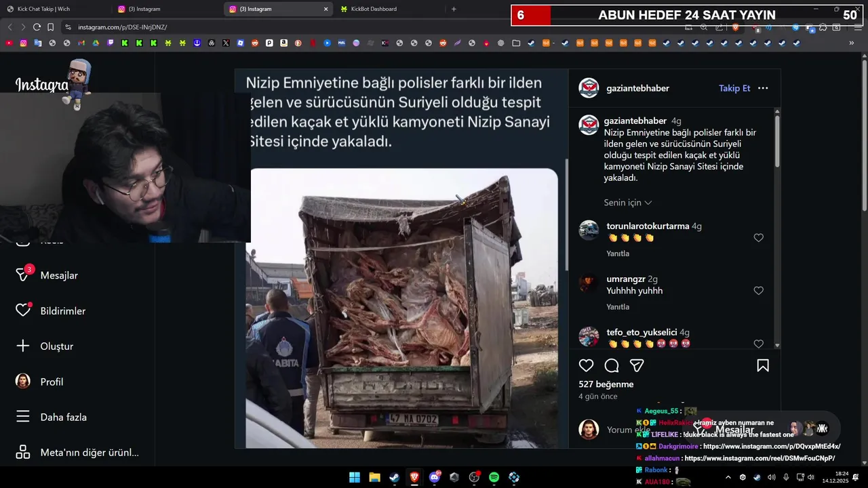Open the tefo_eto_yukselici username link

[x=642, y=332]
